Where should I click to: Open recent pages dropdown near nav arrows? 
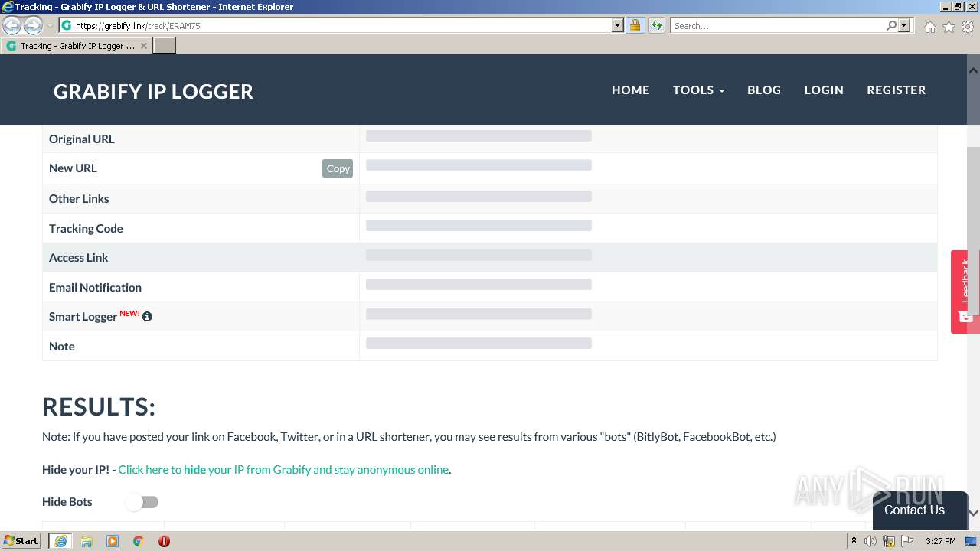[50, 26]
